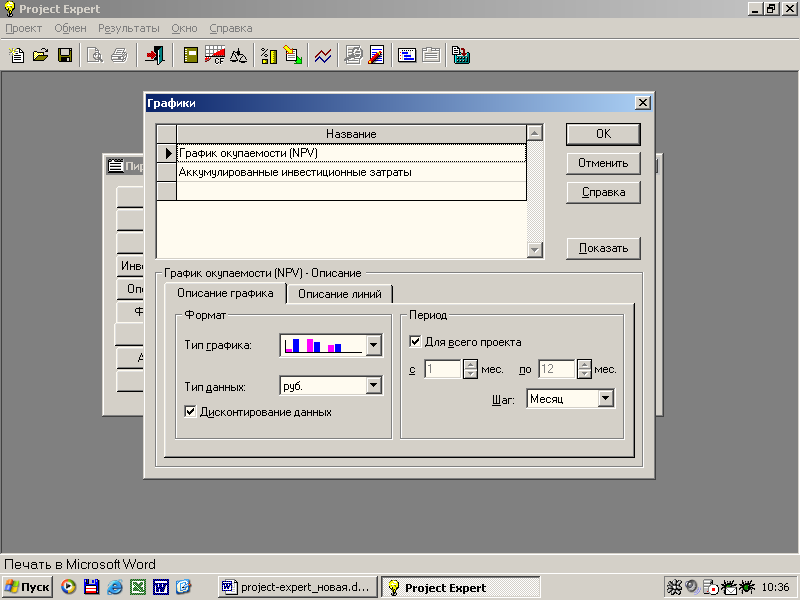
Task: Open the Окно menu
Action: click(x=184, y=29)
